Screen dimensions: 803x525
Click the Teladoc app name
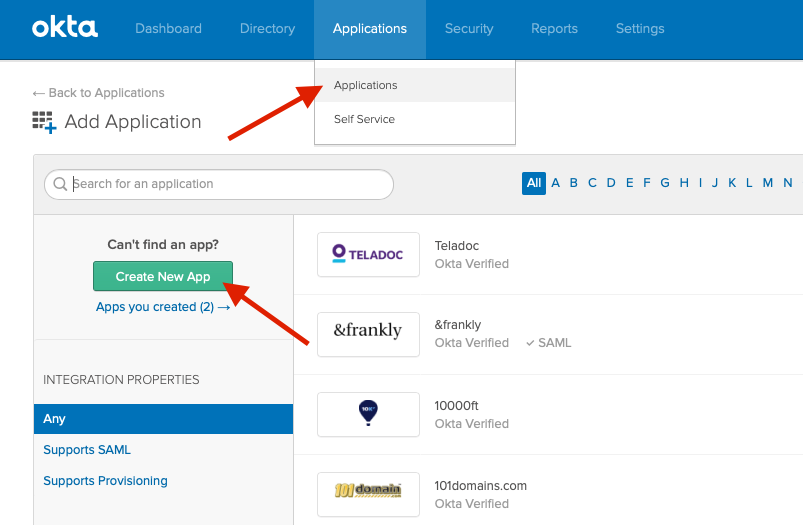click(457, 246)
